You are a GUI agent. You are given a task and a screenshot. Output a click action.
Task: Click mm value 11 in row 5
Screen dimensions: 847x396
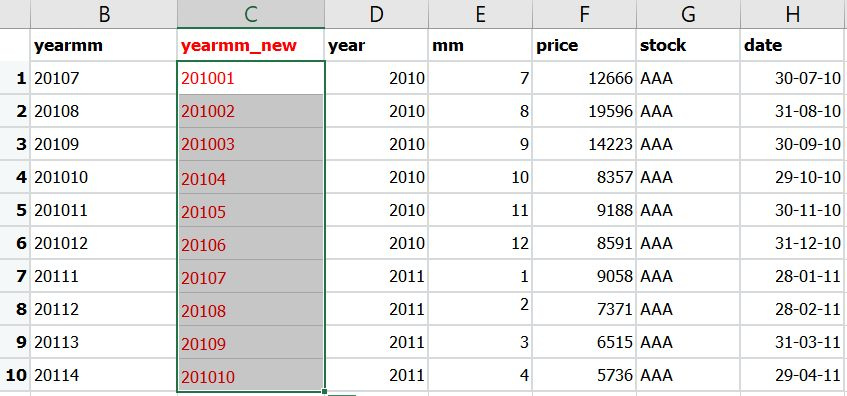click(480, 210)
